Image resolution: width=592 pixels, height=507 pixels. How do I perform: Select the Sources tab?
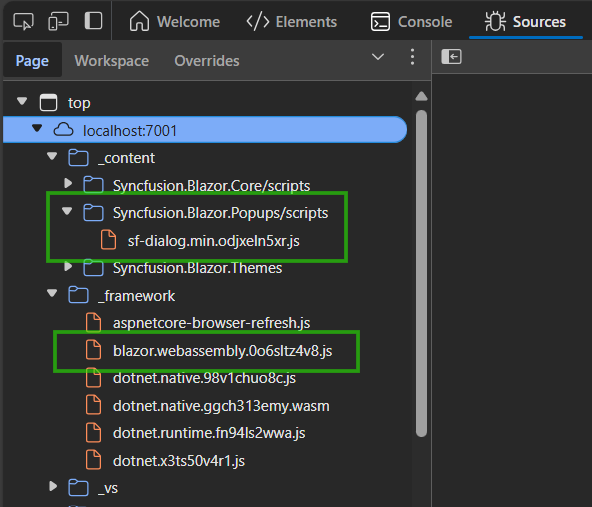(x=525, y=22)
